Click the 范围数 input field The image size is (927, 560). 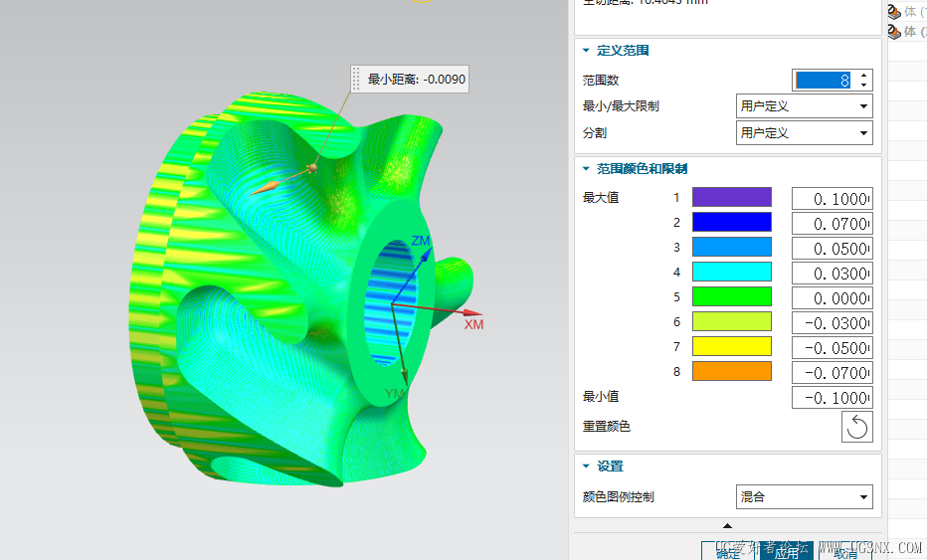coord(824,81)
